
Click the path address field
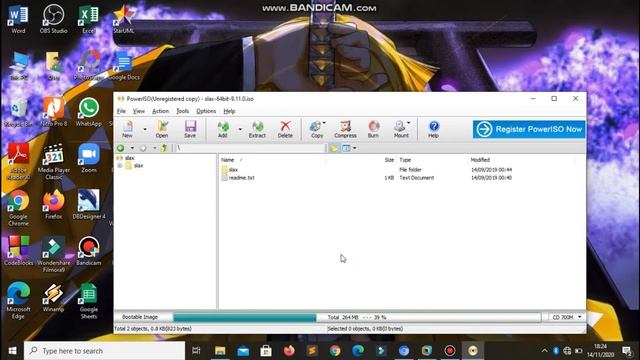pos(250,148)
